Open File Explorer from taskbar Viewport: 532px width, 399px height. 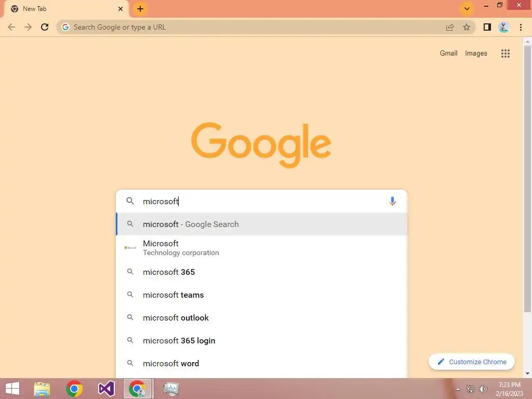point(42,389)
